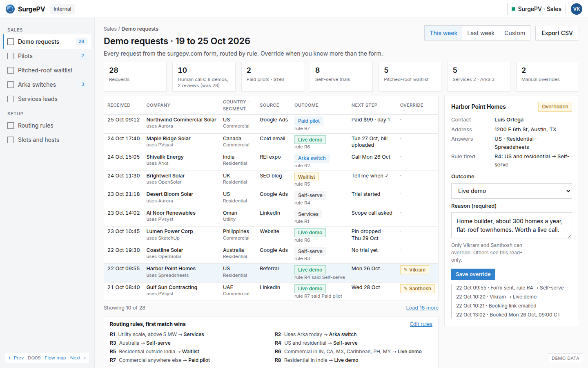Click the Export CSV button
This screenshot has height=368, width=588.
pyautogui.click(x=557, y=33)
